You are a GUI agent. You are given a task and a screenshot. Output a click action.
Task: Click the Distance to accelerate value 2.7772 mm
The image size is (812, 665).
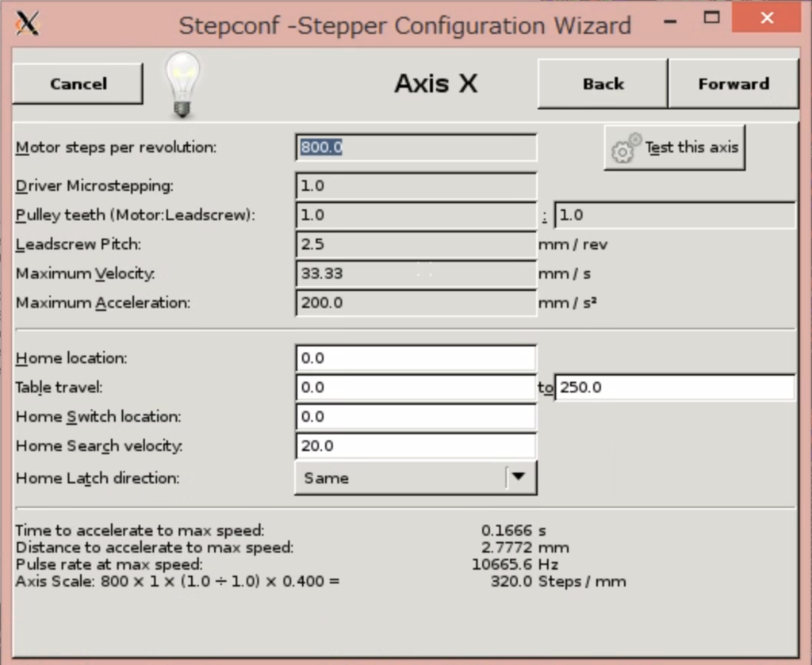pyautogui.click(x=525, y=548)
